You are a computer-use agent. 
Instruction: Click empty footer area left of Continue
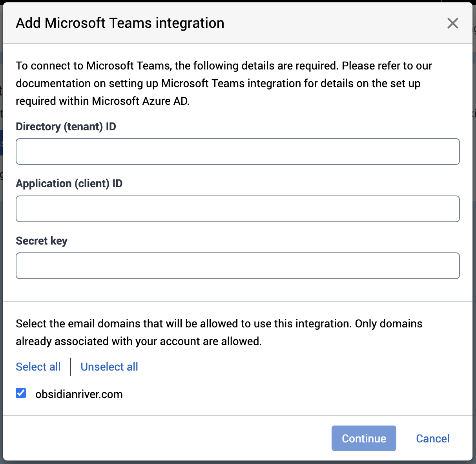pos(165,438)
